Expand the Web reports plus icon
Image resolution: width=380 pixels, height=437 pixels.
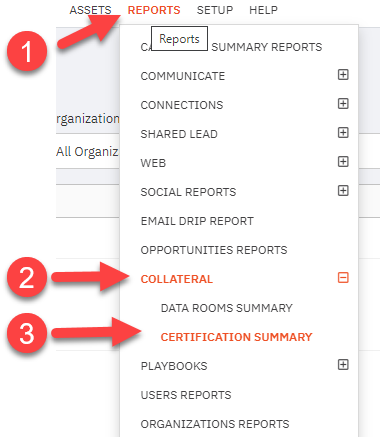(x=343, y=162)
